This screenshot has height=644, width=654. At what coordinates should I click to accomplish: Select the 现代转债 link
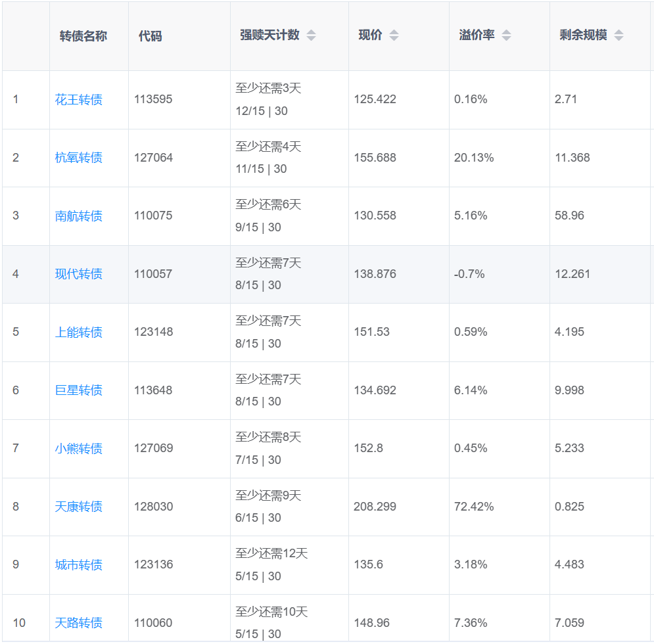(79, 274)
